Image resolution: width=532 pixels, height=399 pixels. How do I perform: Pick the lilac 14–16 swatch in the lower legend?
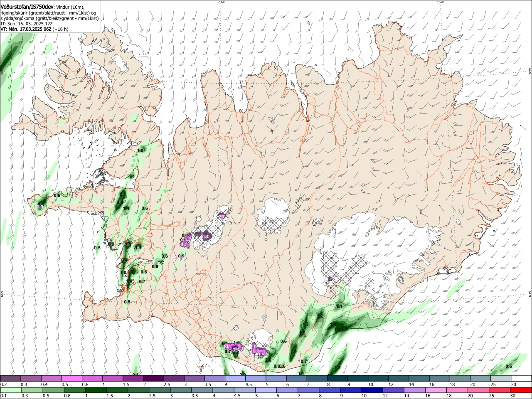point(414,390)
